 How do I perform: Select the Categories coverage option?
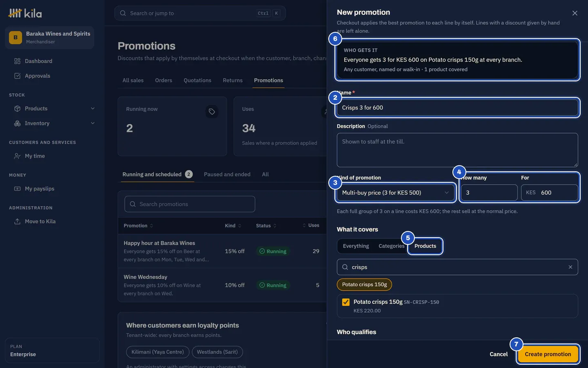point(391,246)
